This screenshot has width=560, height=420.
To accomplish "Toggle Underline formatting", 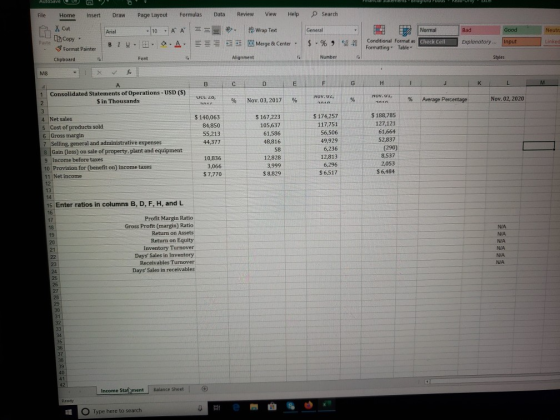I will point(128,45).
